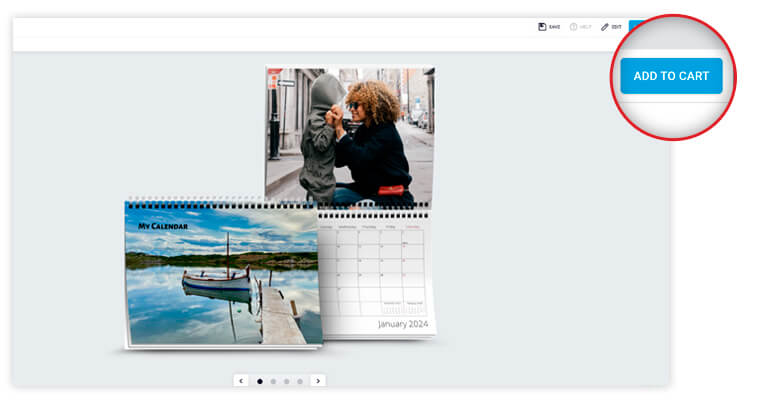Open the Help option in top toolbar
The image size is (764, 410).
[580, 27]
